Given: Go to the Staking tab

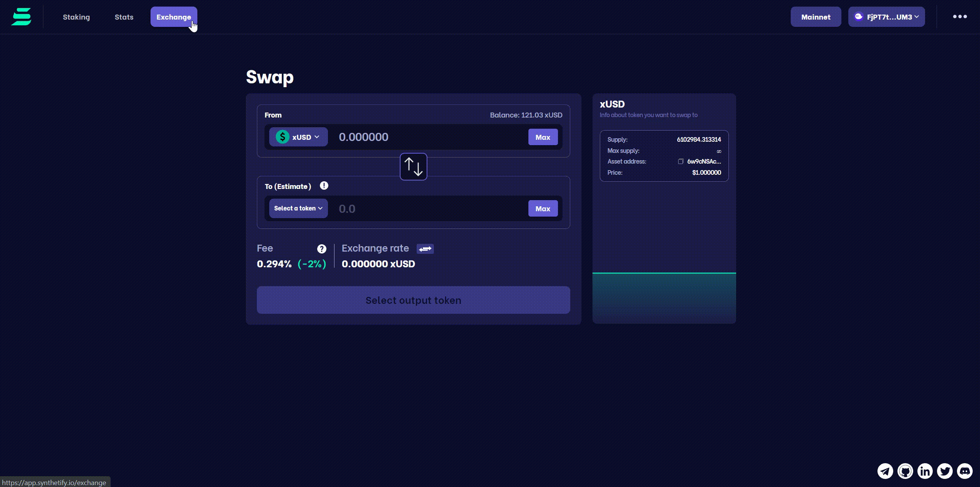Looking at the screenshot, I should (76, 17).
